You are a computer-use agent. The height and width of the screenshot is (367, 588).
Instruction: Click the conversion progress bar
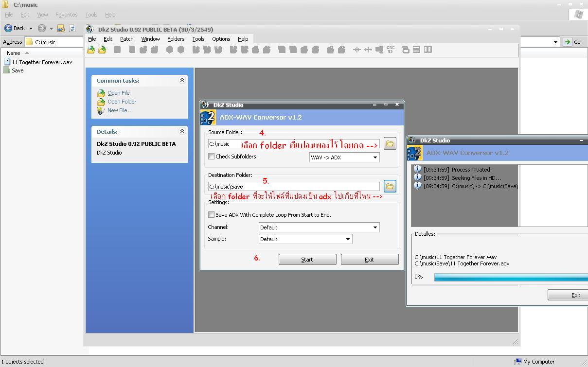point(511,277)
